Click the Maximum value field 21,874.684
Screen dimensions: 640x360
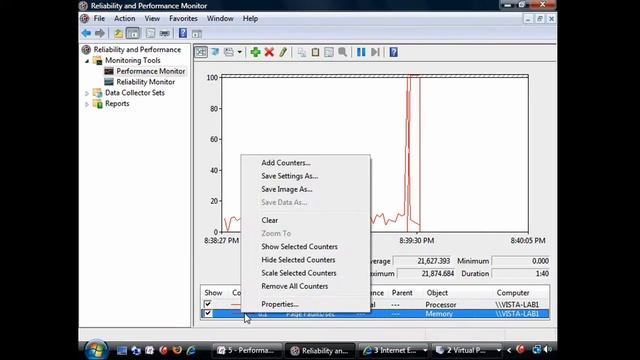coord(426,273)
